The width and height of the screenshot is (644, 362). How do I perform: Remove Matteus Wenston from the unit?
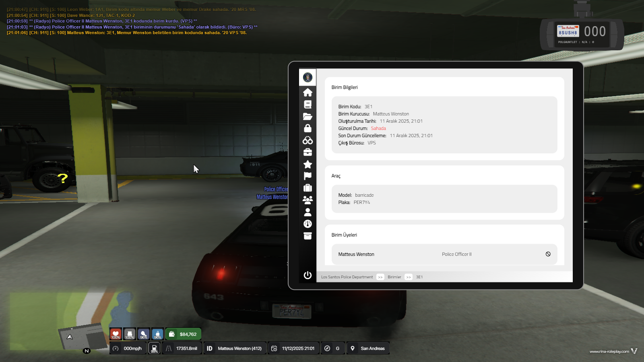point(548,254)
